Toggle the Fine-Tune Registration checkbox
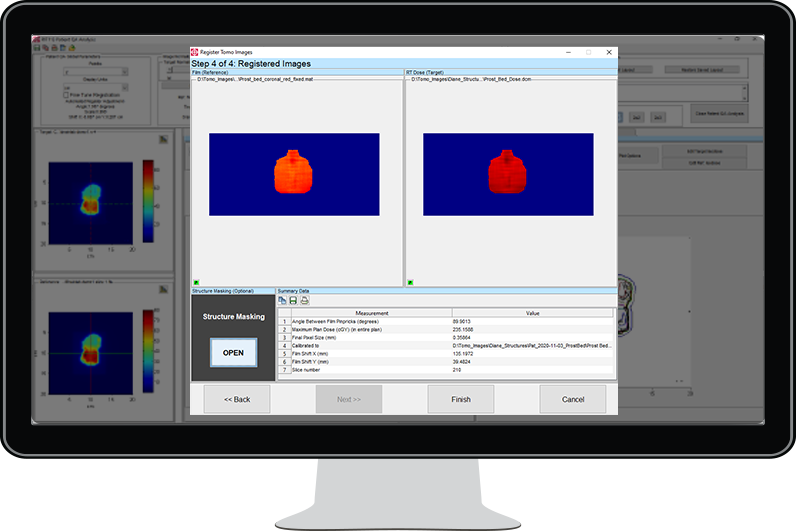Image resolution: width=797 pixels, height=531 pixels. click(x=64, y=94)
